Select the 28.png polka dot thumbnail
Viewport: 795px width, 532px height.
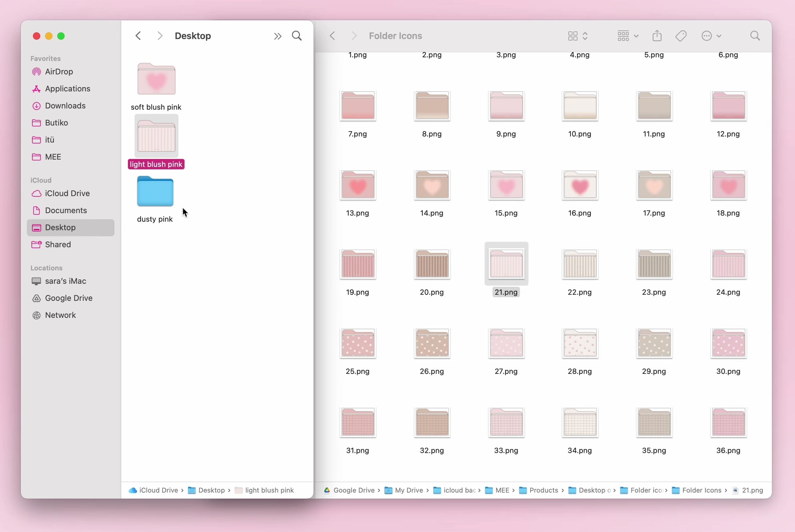click(580, 344)
